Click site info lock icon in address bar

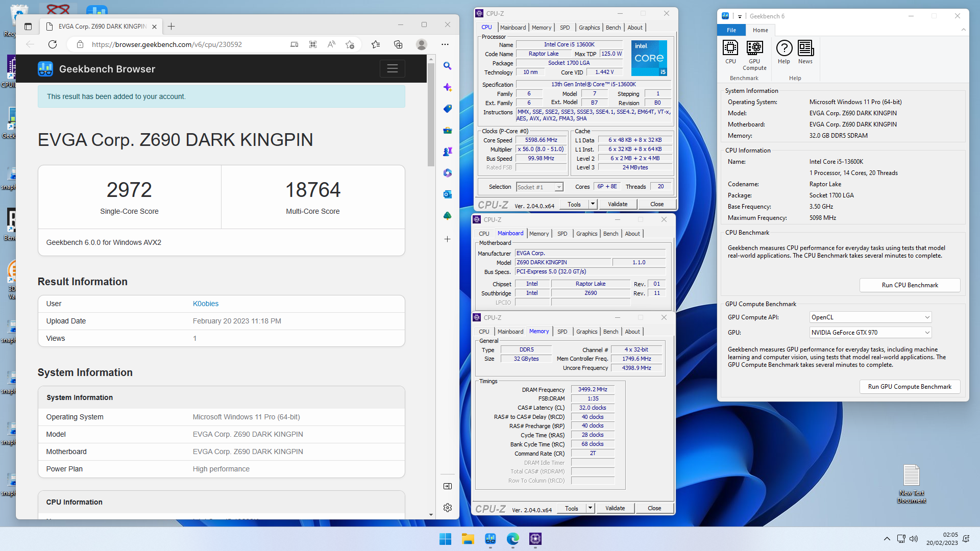click(x=80, y=44)
